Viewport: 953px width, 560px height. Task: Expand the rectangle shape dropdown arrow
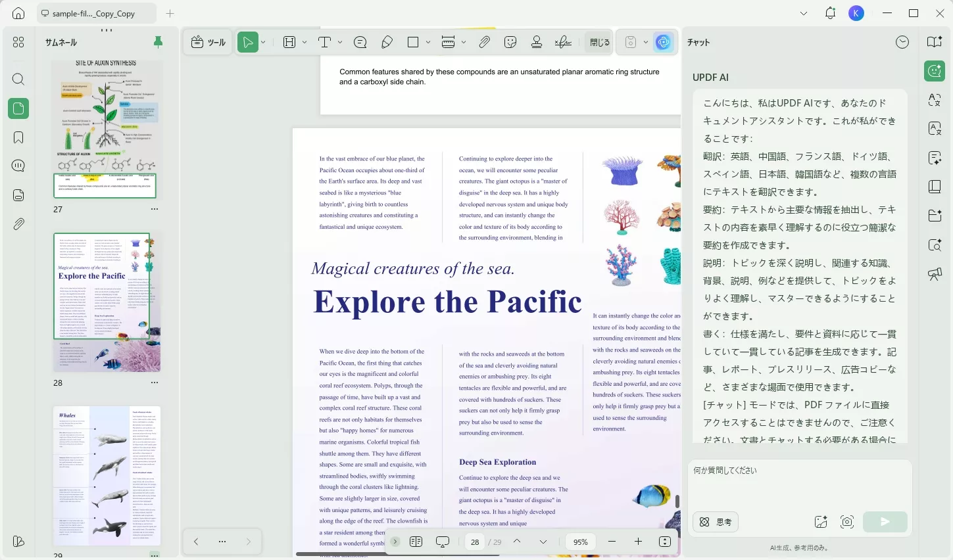[x=428, y=42]
